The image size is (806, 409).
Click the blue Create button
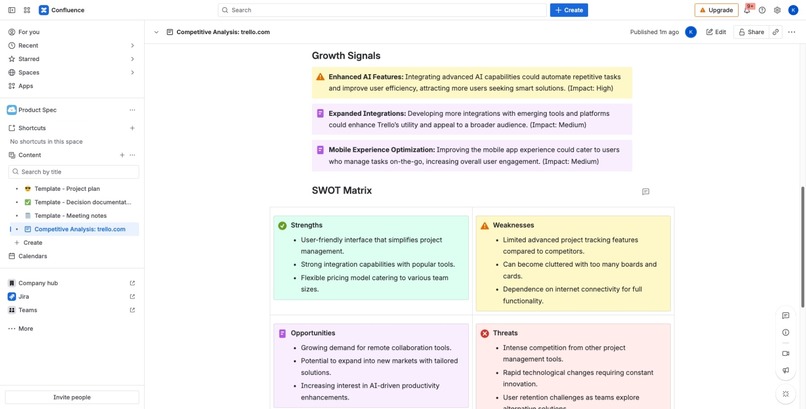[x=569, y=10]
